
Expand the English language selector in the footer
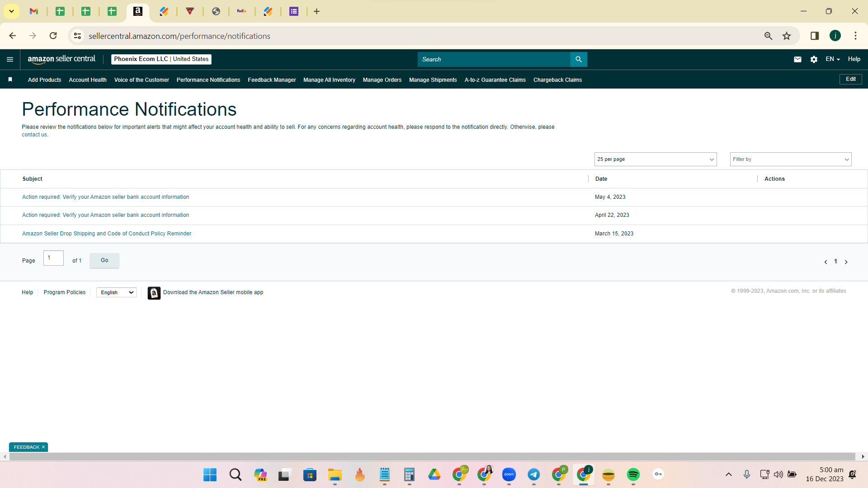117,292
